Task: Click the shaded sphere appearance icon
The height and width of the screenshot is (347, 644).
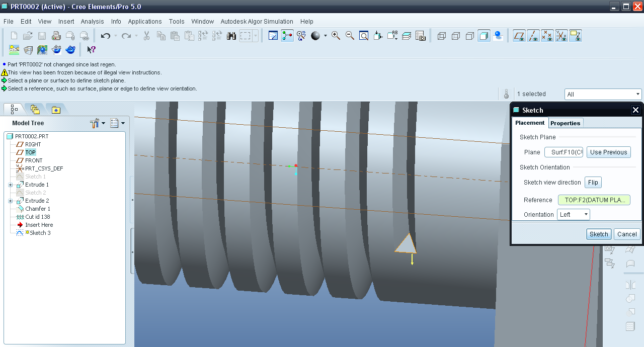Action: tap(315, 36)
